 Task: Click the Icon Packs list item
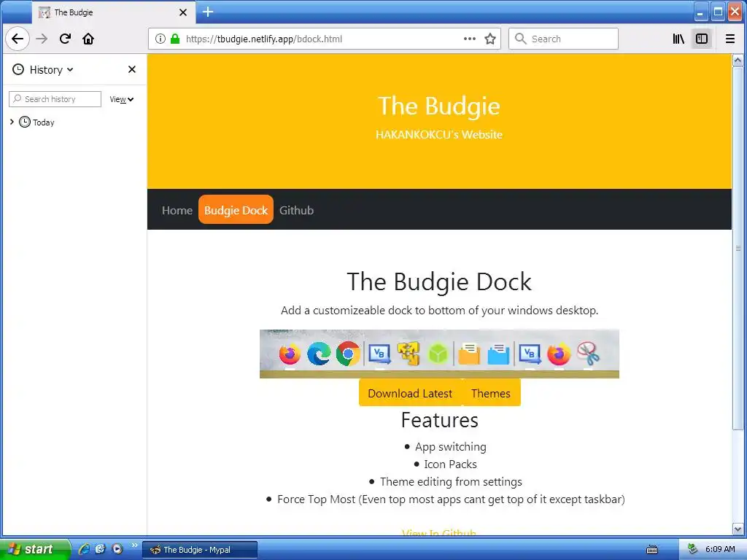[450, 464]
